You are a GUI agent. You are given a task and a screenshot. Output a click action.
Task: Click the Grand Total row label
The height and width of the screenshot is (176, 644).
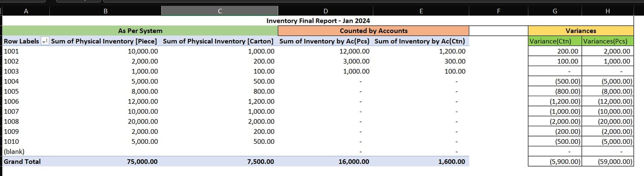point(22,161)
